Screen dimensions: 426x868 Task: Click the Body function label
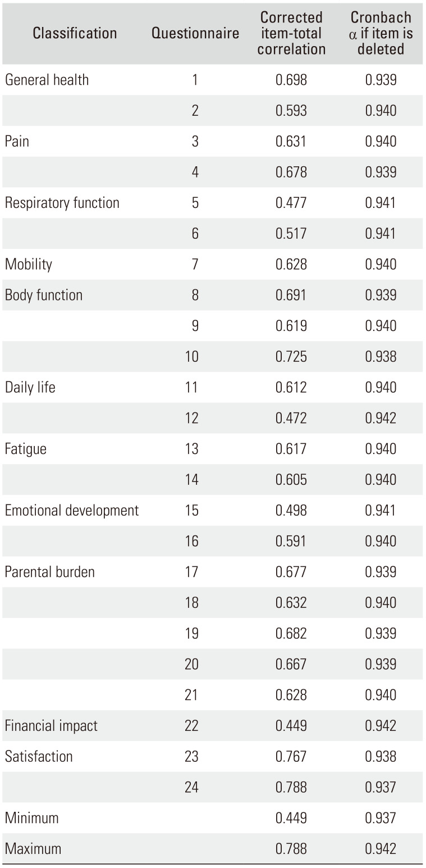pyautogui.click(x=44, y=296)
